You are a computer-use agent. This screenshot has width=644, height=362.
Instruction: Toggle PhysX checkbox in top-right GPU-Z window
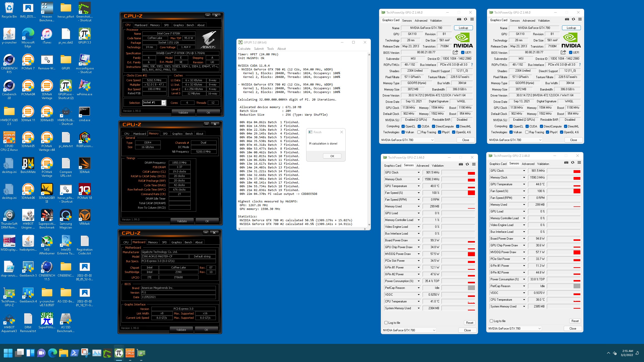[x=547, y=132]
